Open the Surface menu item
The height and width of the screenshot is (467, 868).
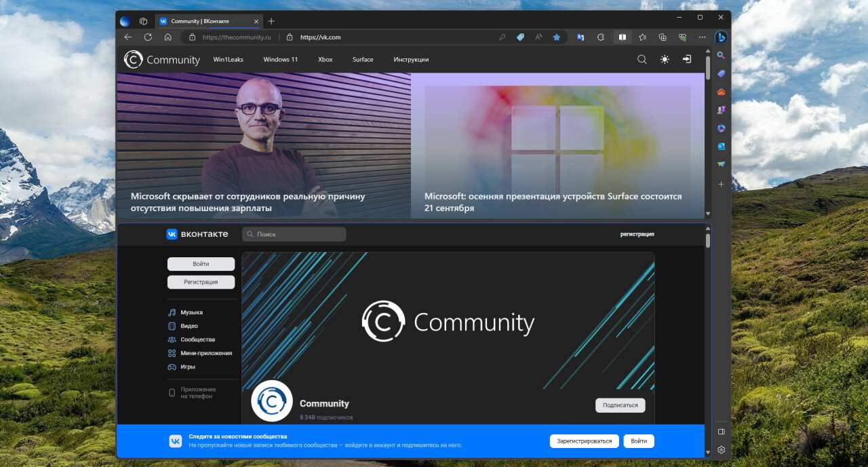point(363,60)
